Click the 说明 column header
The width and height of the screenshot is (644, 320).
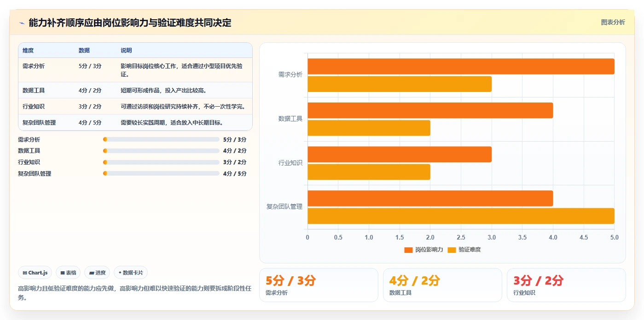[126, 50]
